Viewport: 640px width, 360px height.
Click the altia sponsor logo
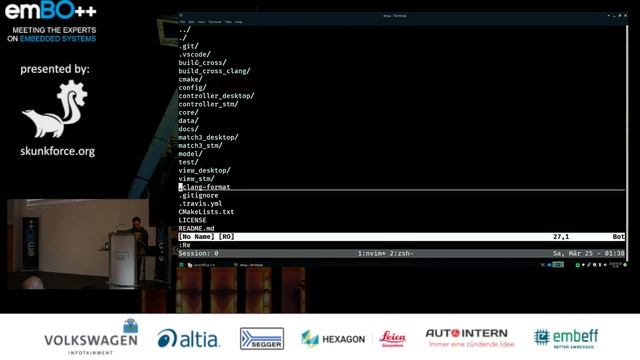click(188, 338)
